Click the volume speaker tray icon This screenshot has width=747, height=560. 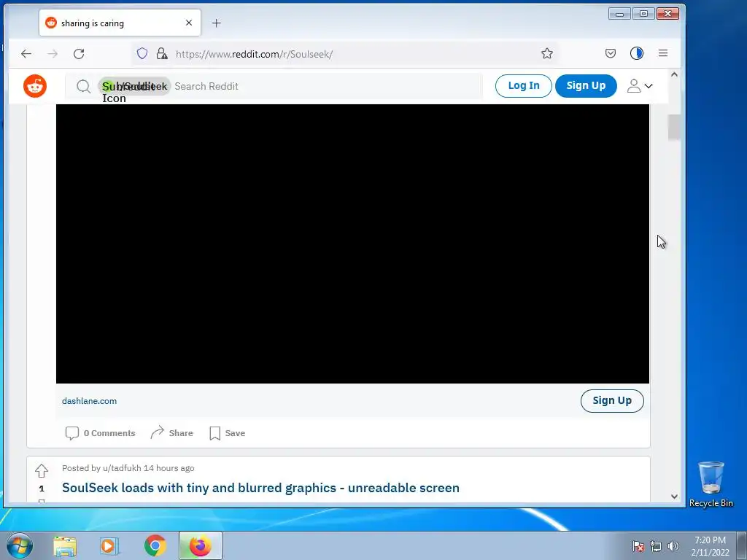pyautogui.click(x=673, y=546)
